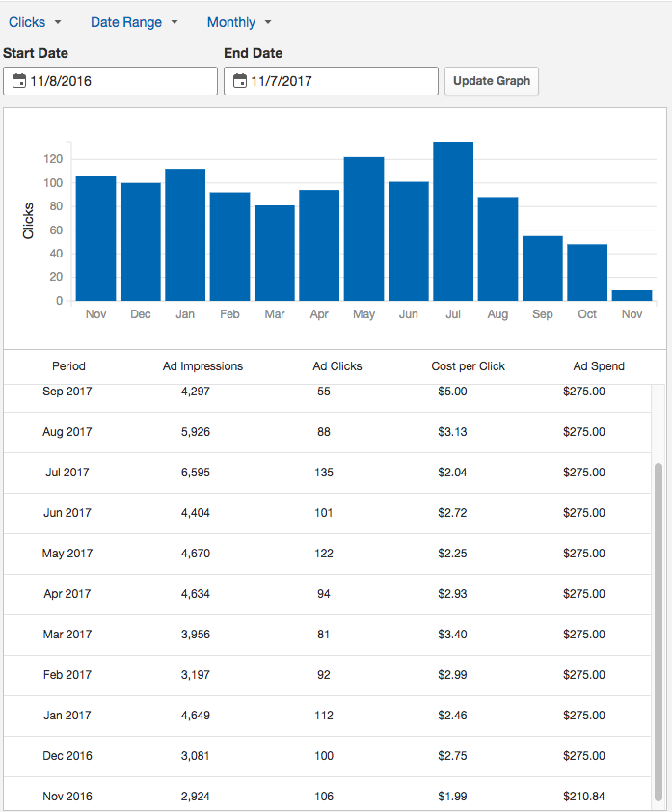Viewport: 672px width, 812px height.
Task: Expand the Date Range dropdown
Action: tap(134, 22)
